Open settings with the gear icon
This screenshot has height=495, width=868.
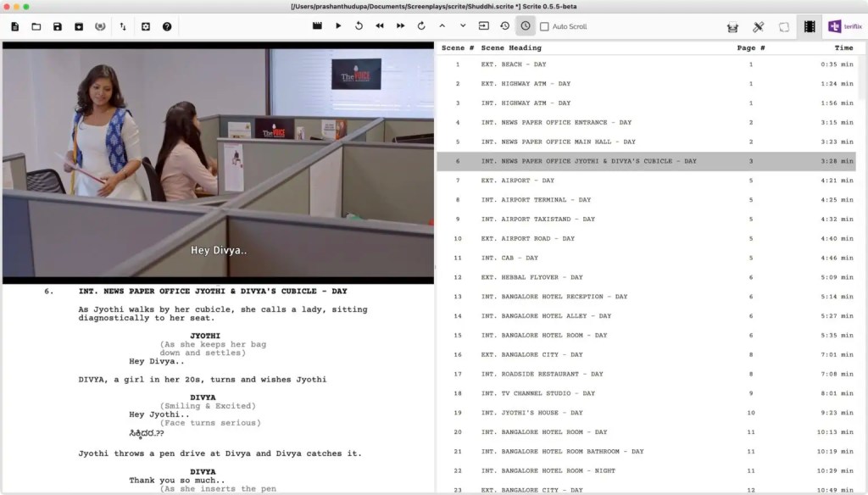(145, 26)
